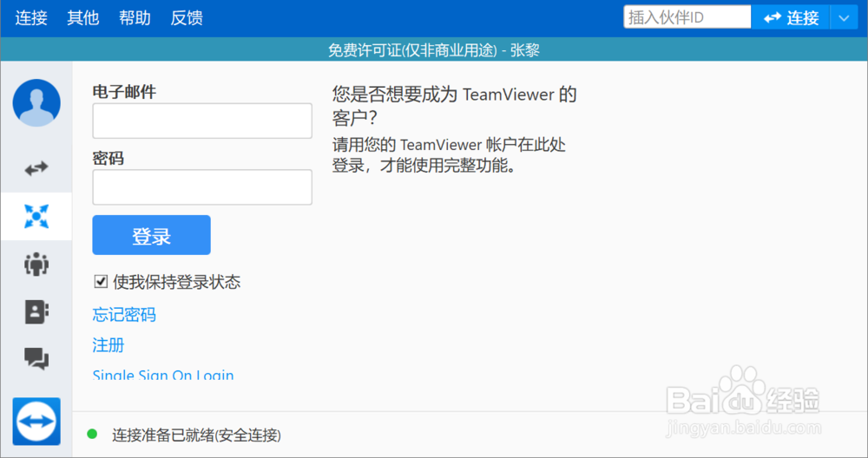The height and width of the screenshot is (458, 868).
Task: Click the 您是否想要成为 TeamViewer 的客户 heading
Action: click(x=455, y=106)
